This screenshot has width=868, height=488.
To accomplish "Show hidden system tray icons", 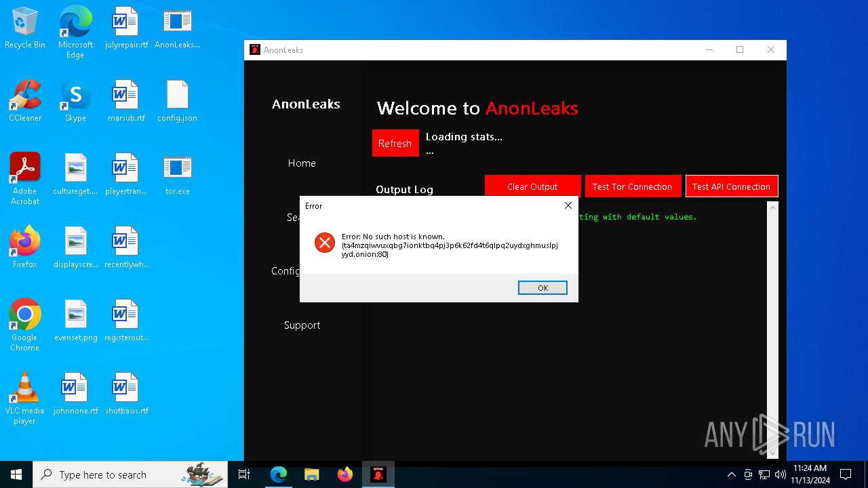I will click(x=731, y=474).
